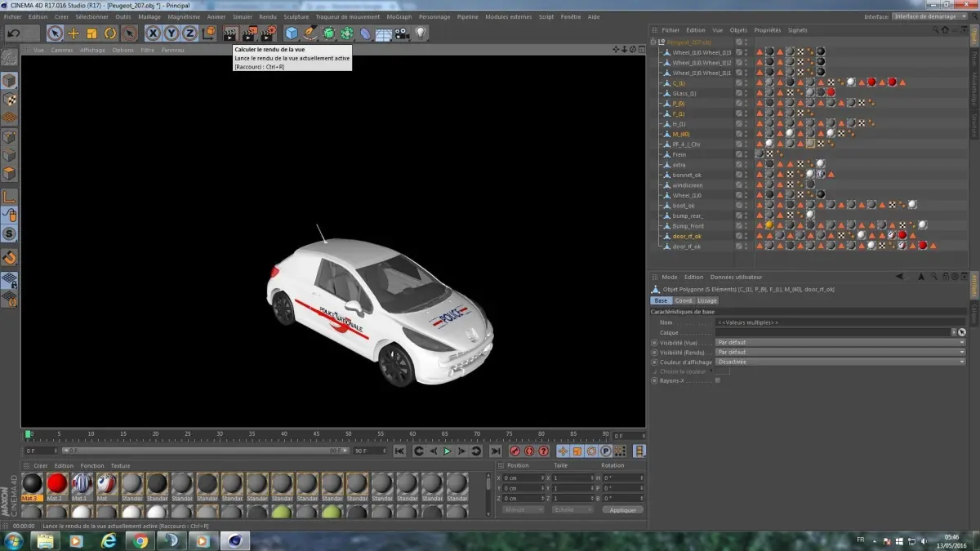
Task: Enable the Rayons-X checkbox
Action: click(x=717, y=380)
